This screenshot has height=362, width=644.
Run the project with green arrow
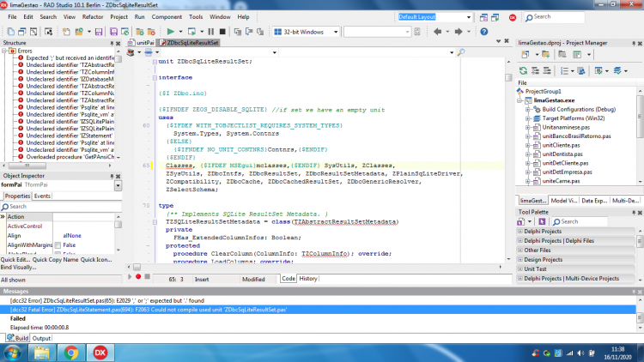(x=171, y=32)
